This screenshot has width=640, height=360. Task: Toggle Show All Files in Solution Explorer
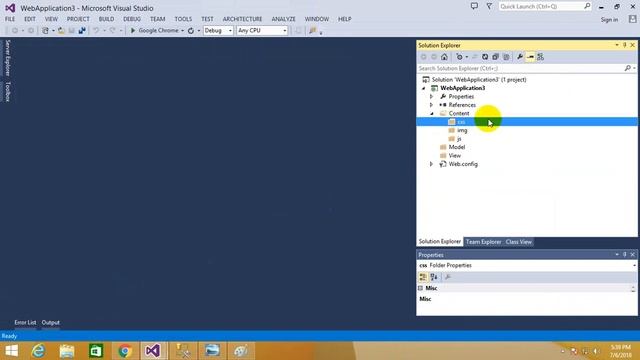[x=506, y=57]
